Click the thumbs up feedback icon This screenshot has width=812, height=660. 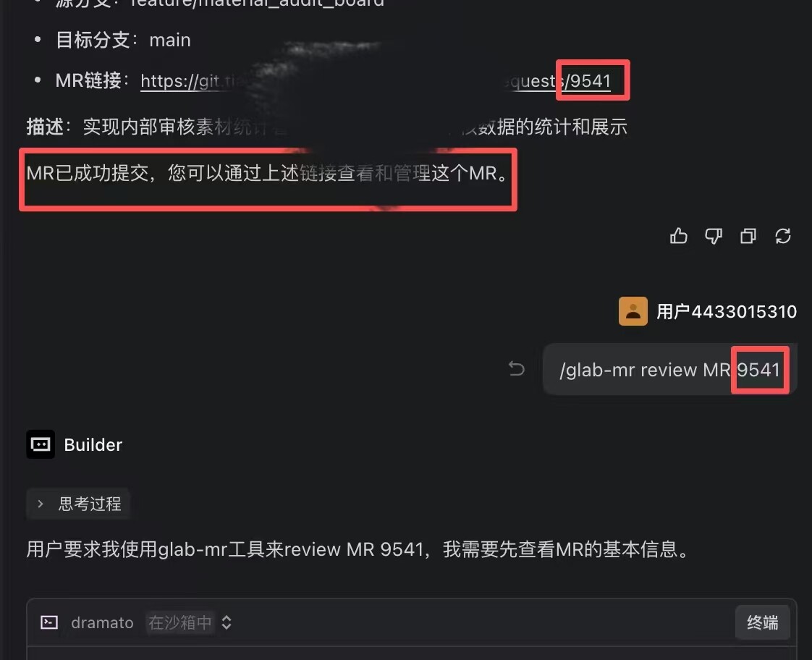(x=678, y=236)
